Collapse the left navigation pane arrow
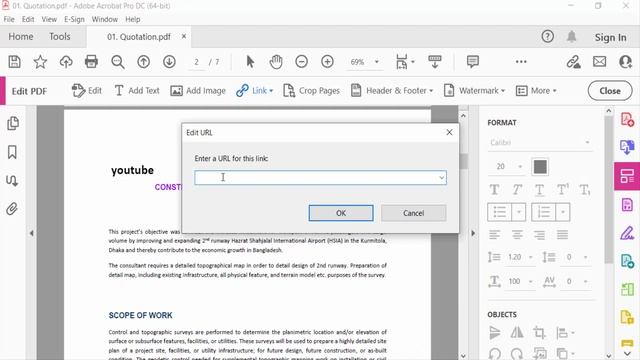 31,233
